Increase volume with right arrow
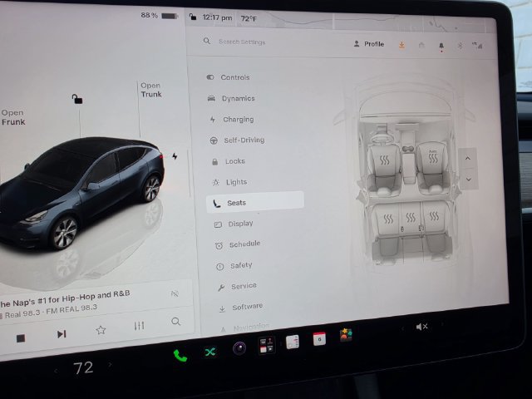 point(442,324)
